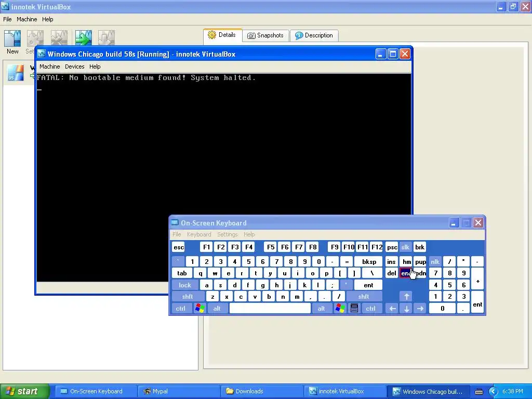Click the pup page up key
Screen dimensions: 532x399
click(420, 262)
